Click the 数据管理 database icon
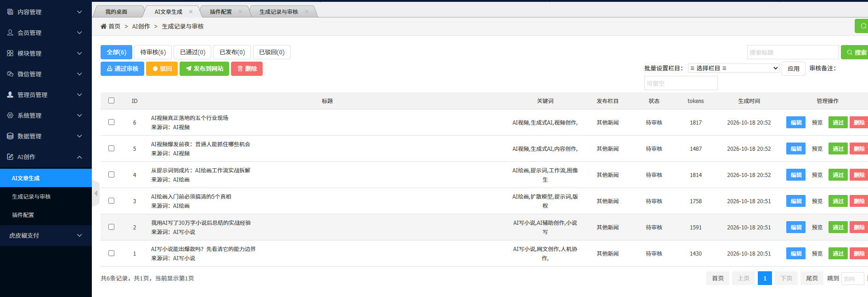Image resolution: width=868 pixels, height=297 pixels. pos(10,136)
